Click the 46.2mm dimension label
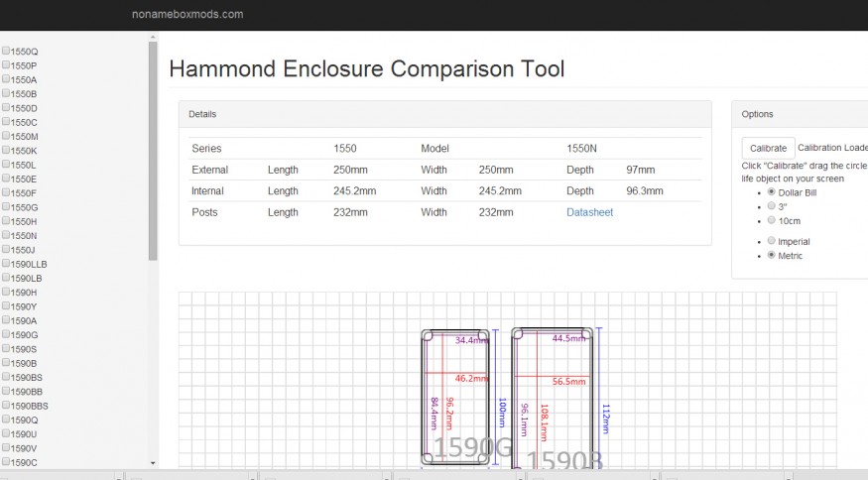Viewport: 868px width, 480px height. [x=471, y=379]
